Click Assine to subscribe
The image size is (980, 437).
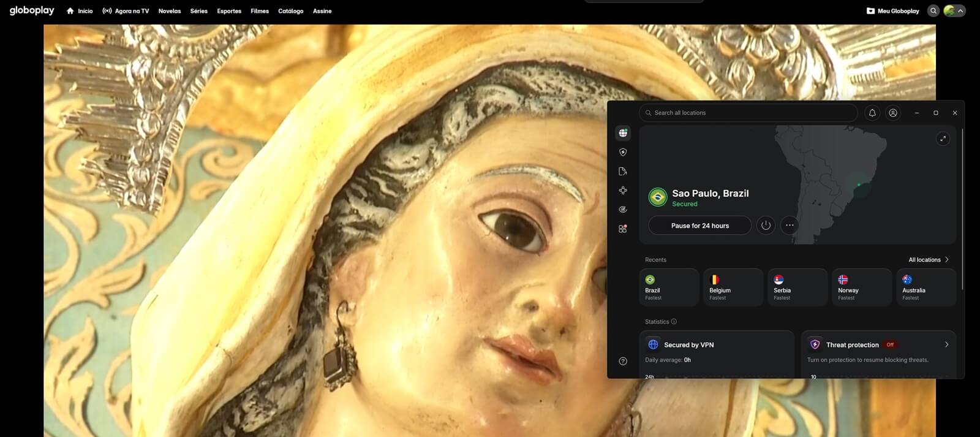322,11
